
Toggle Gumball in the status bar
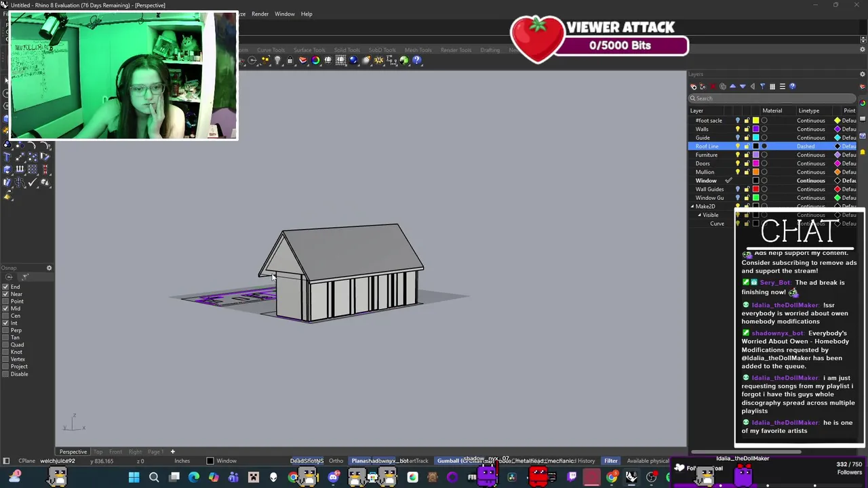pyautogui.click(x=448, y=461)
